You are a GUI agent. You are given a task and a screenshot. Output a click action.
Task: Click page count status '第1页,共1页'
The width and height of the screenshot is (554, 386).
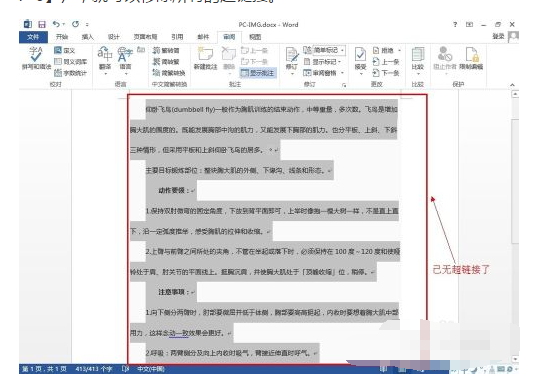click(44, 369)
